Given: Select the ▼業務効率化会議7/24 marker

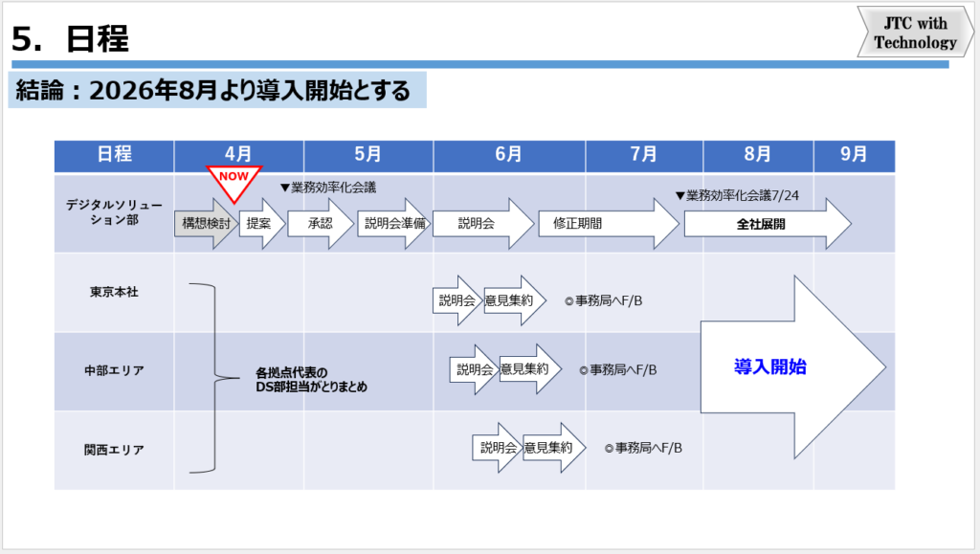Looking at the screenshot, I should [x=736, y=195].
